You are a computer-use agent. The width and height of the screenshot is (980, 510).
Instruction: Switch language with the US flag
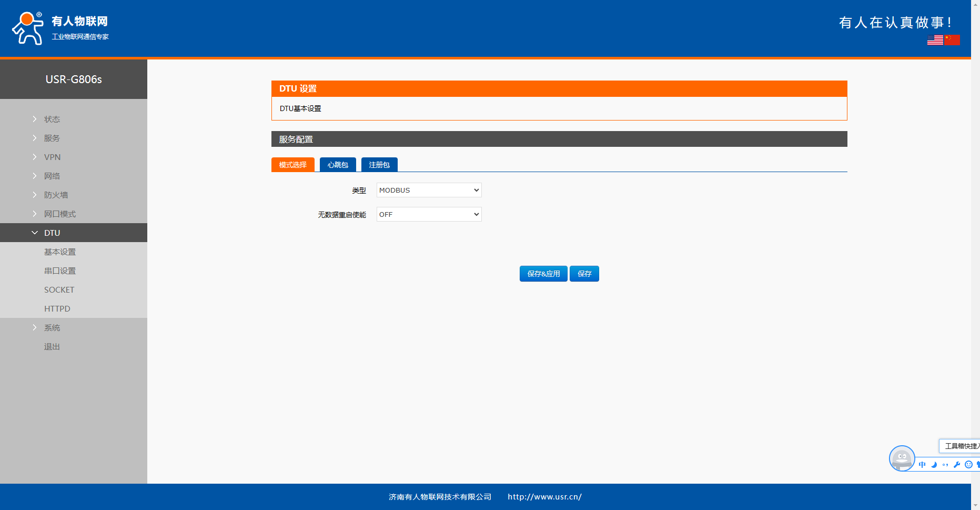point(935,40)
